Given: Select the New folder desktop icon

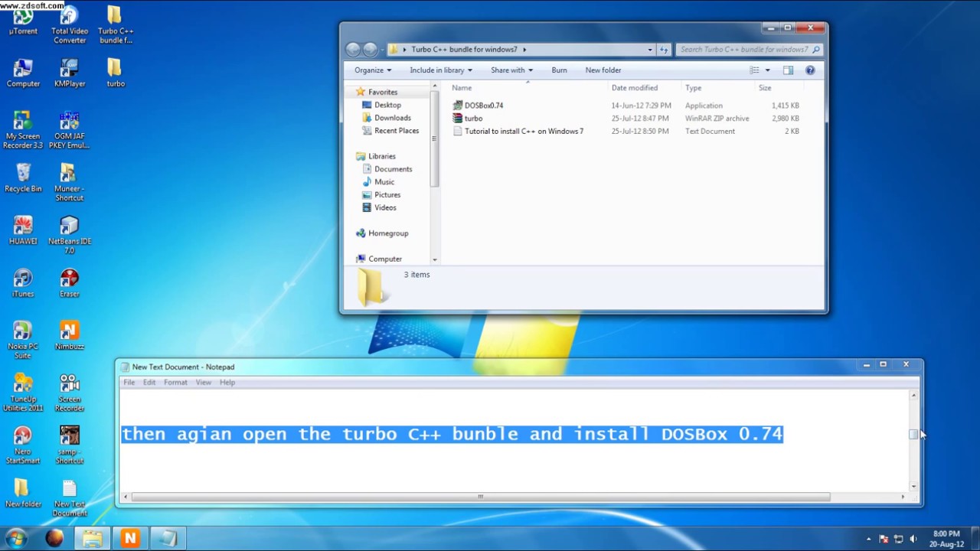Looking at the screenshot, I should click(23, 494).
